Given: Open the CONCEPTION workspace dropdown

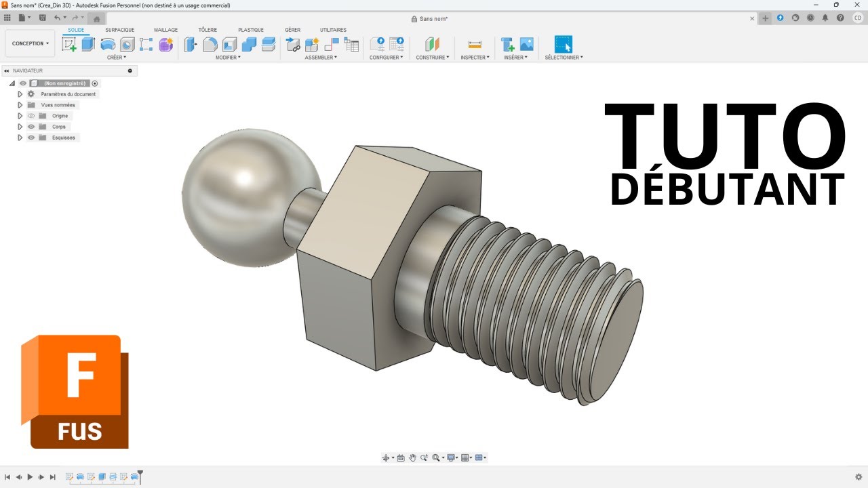Looking at the screenshot, I should coord(30,43).
